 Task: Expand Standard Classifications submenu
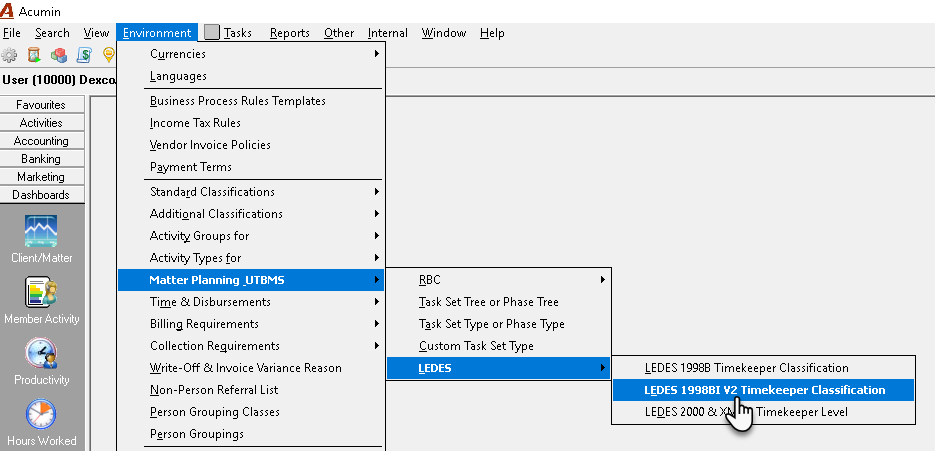[251, 192]
